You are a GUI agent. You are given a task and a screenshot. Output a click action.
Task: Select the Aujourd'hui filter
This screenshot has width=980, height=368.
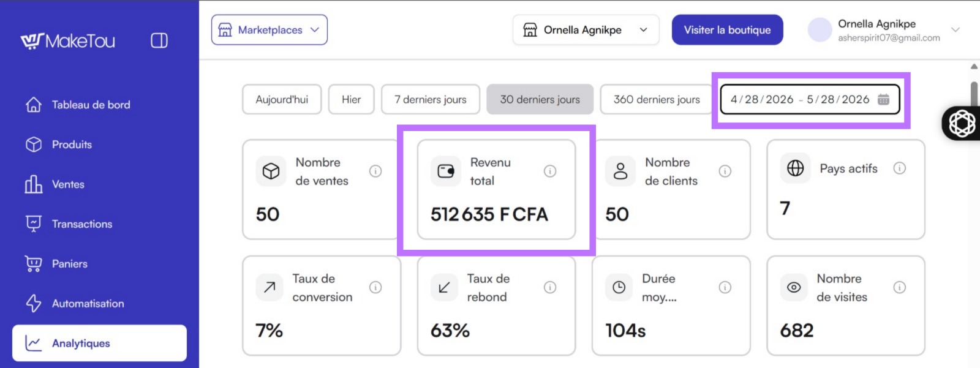[282, 99]
